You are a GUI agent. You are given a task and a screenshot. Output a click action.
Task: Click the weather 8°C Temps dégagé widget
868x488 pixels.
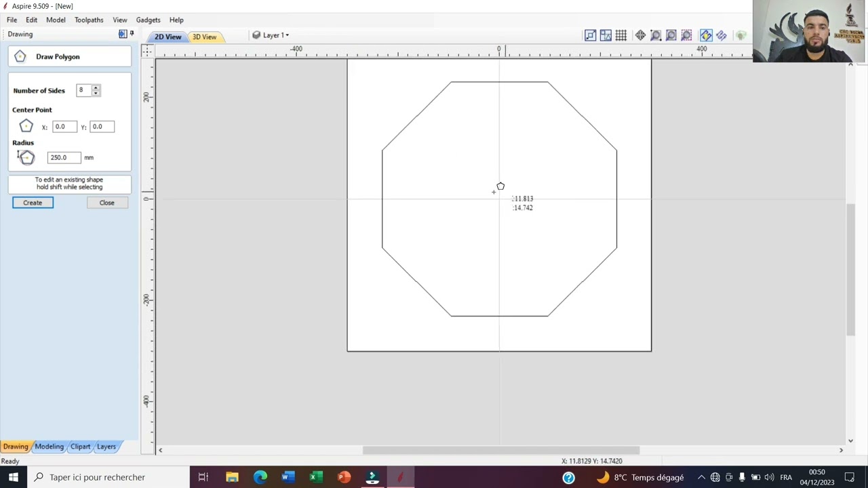640,477
